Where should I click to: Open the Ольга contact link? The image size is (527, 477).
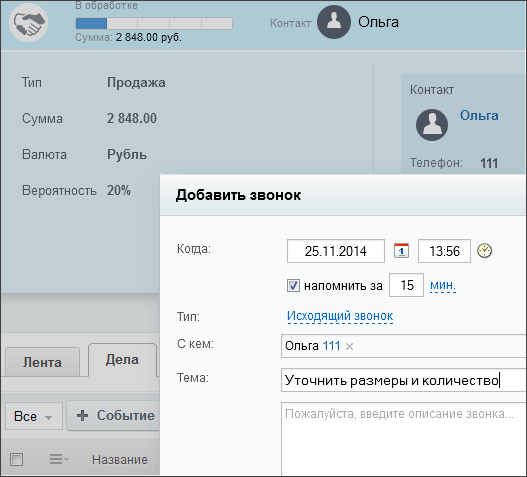479,116
